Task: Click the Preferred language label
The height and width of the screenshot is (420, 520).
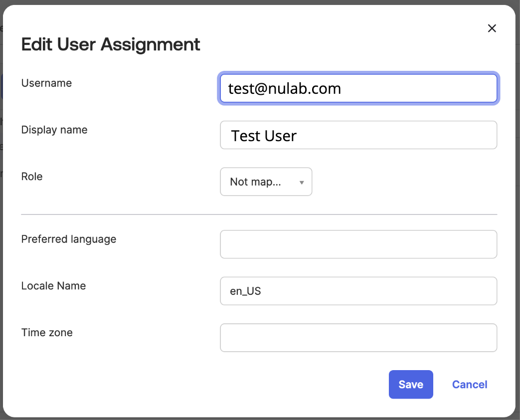Action: click(69, 239)
